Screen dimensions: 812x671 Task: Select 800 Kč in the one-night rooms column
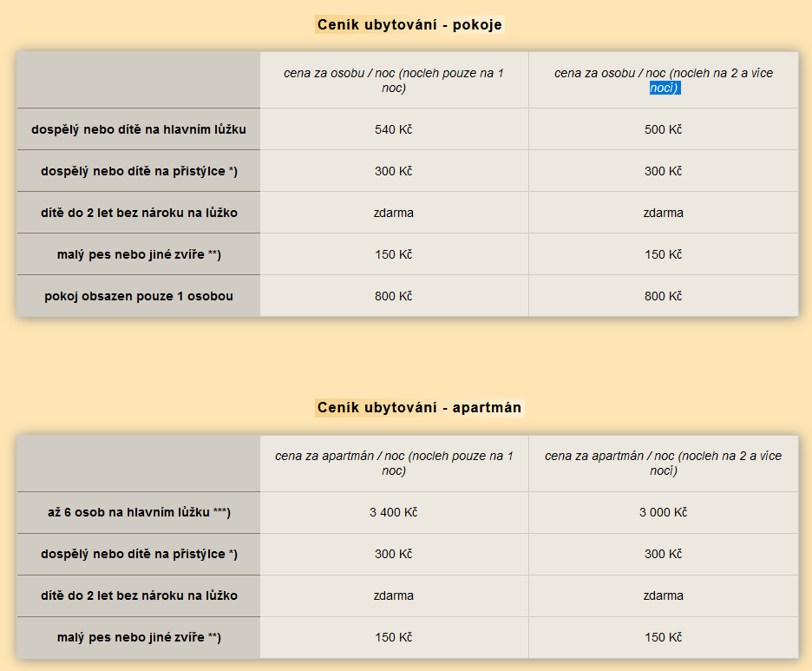394,296
